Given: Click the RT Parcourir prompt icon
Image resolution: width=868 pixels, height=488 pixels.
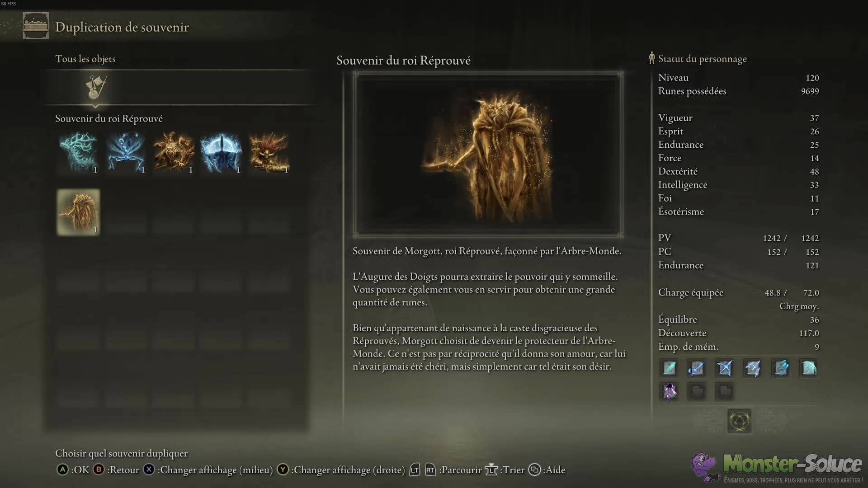Looking at the screenshot, I should point(430,470).
